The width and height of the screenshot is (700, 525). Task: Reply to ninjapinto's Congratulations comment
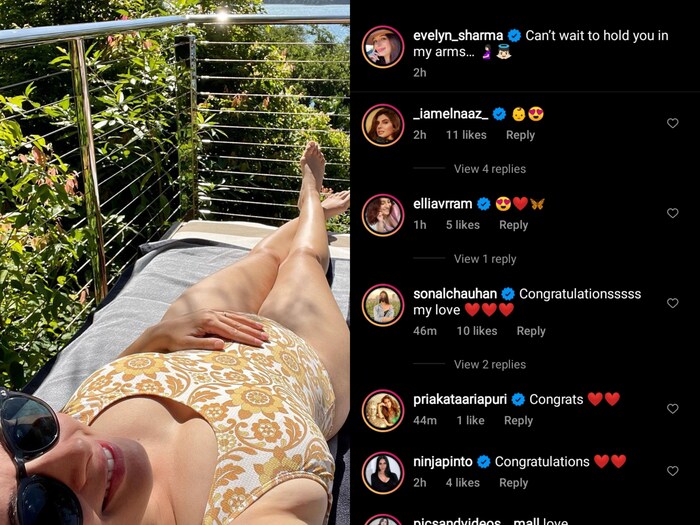[x=513, y=483]
